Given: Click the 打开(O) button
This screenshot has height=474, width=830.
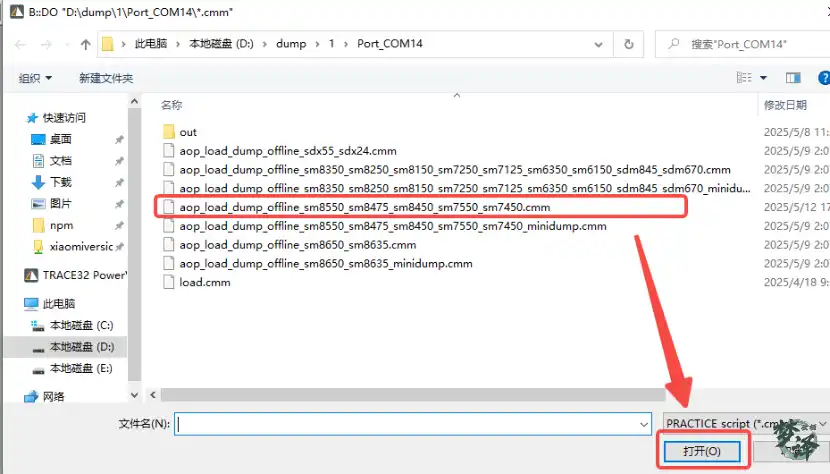Looking at the screenshot, I should [700, 452].
